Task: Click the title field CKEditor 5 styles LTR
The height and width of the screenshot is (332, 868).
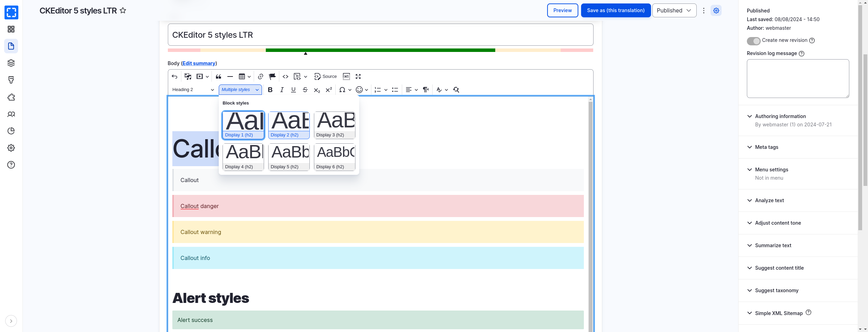Action: 380,35
